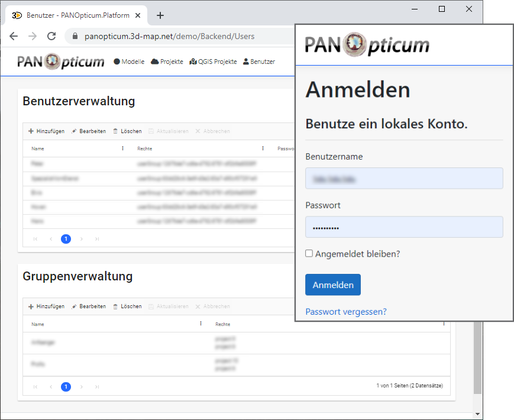
Task: Click the Benutzername input field
Action: pyautogui.click(x=404, y=179)
